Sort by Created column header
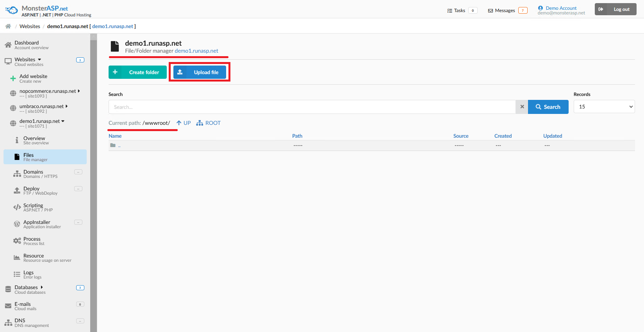Image resolution: width=644 pixels, height=332 pixels. (x=503, y=136)
